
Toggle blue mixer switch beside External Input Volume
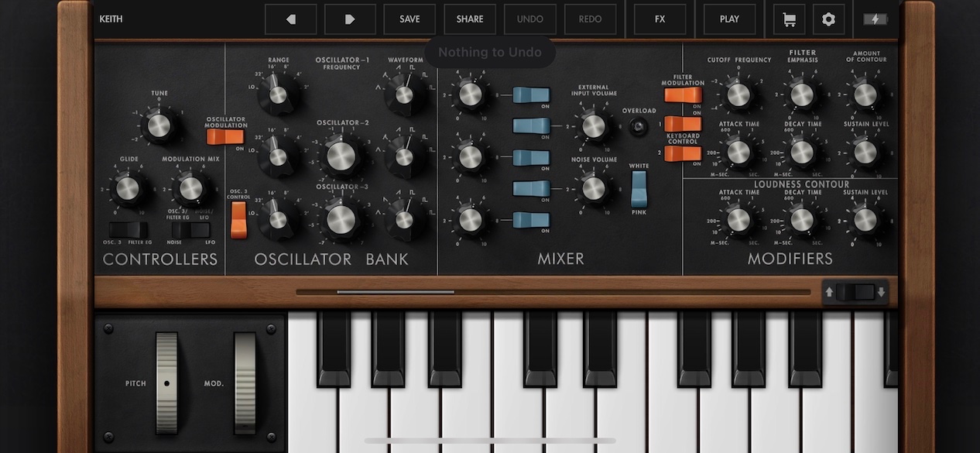pos(531,125)
